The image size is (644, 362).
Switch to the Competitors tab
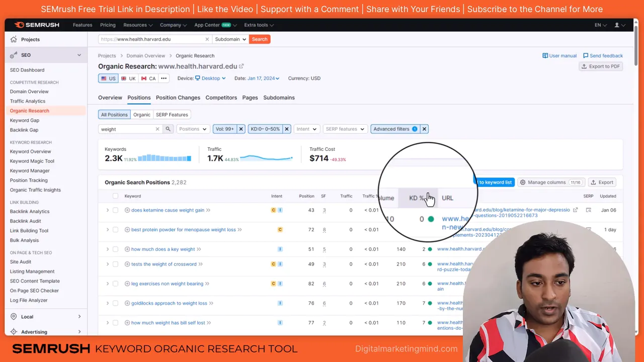(x=221, y=98)
